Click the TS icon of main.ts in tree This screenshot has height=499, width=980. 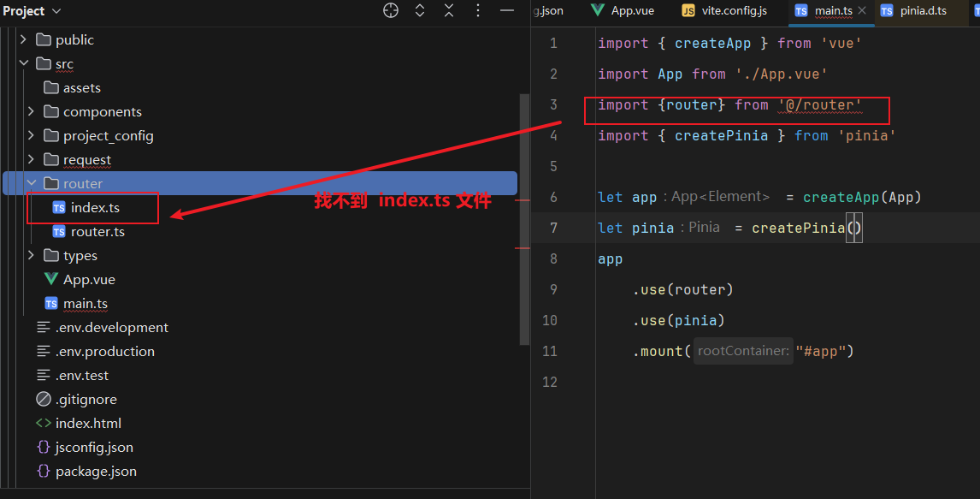point(51,303)
